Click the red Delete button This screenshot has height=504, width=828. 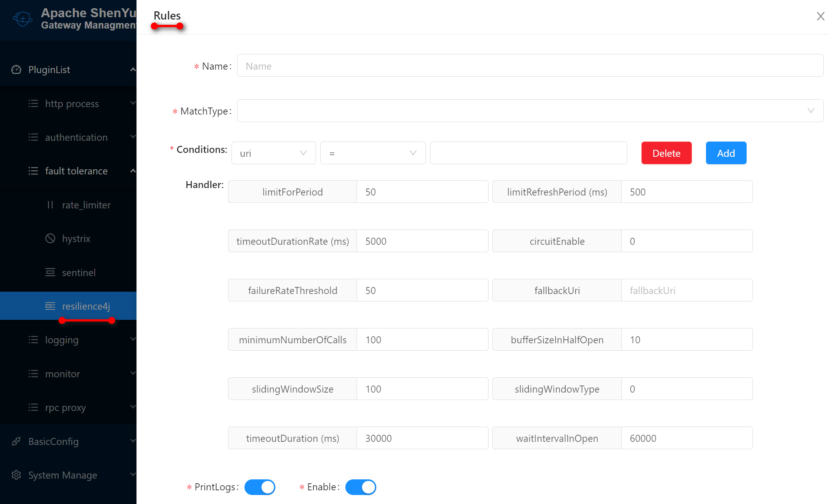(666, 153)
